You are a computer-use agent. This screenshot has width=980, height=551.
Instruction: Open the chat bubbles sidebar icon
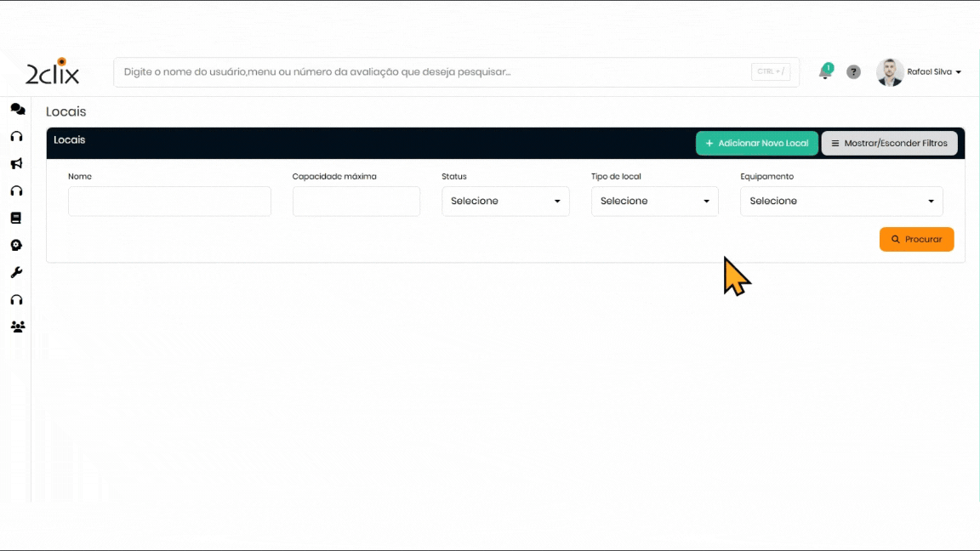point(17,109)
